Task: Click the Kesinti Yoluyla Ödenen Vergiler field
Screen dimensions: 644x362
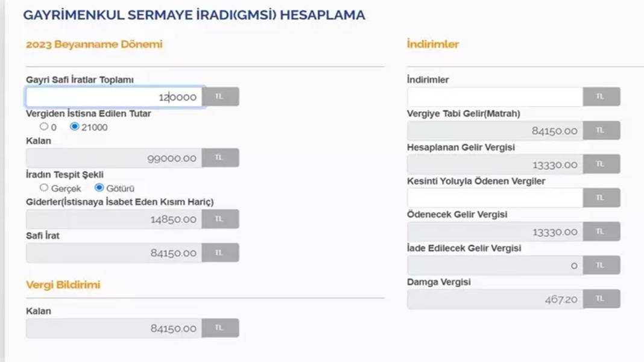Action: [495, 198]
